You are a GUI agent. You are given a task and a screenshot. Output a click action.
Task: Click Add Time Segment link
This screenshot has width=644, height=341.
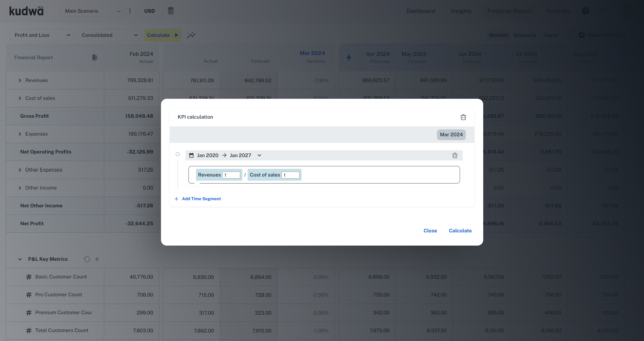(x=201, y=199)
